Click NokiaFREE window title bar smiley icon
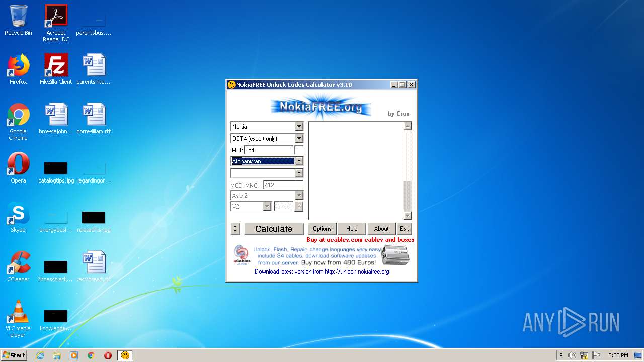 tap(232, 85)
